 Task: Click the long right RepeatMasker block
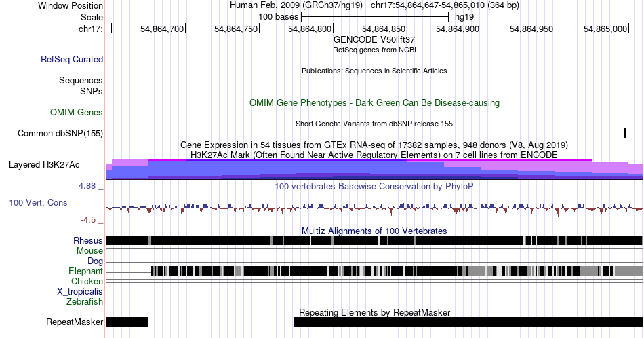468,322
